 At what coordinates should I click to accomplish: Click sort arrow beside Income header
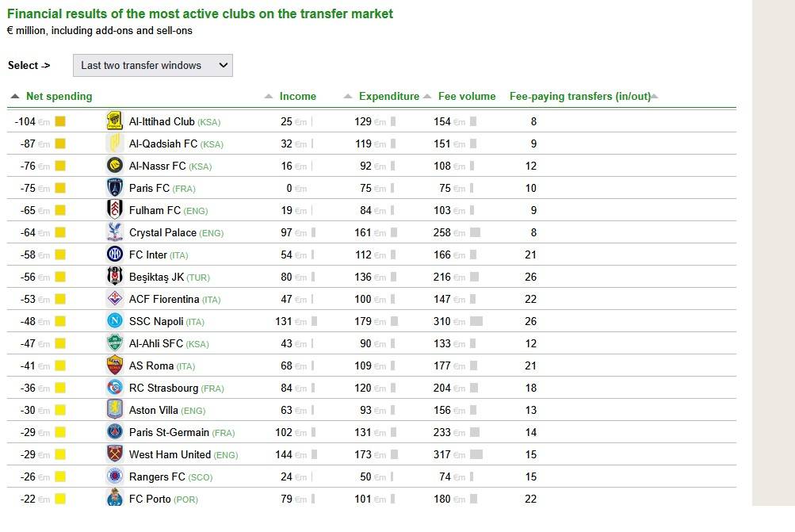point(269,97)
